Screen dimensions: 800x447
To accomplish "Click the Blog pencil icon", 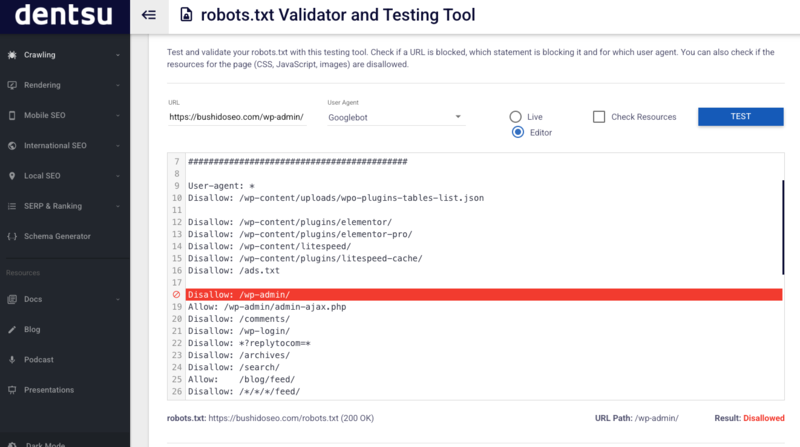I will [x=12, y=329].
